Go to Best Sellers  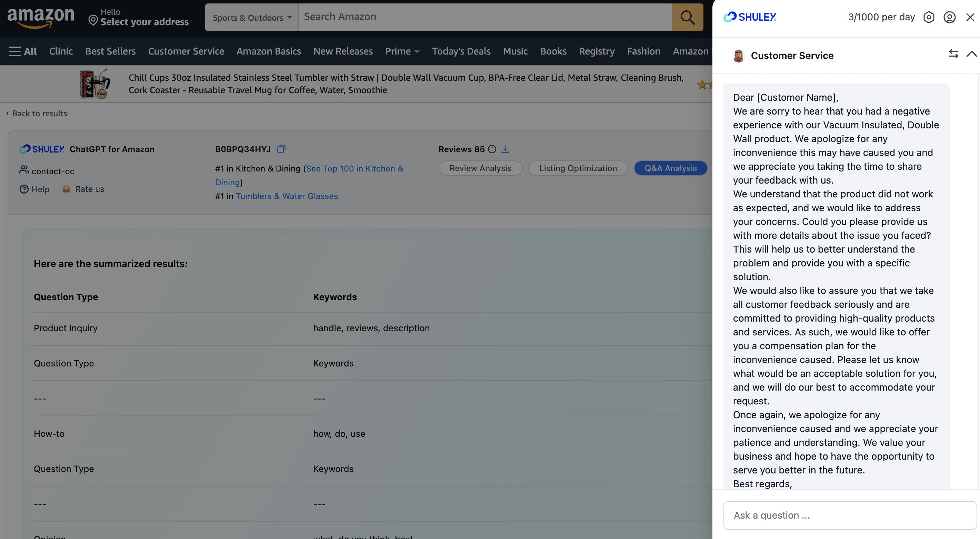[110, 51]
